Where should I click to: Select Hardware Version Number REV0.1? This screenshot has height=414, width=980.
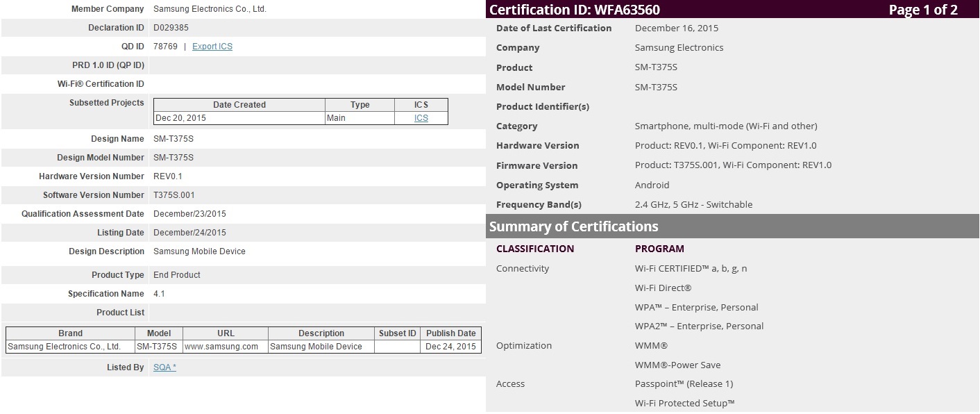[x=168, y=176]
